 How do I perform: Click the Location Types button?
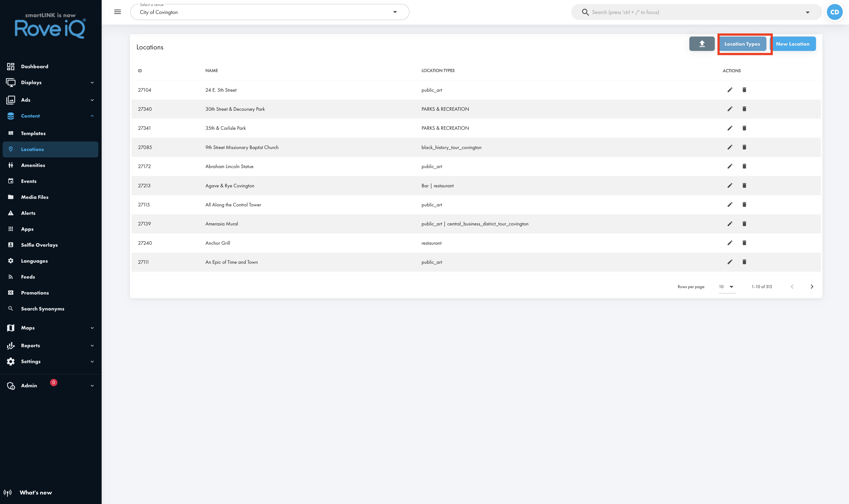coord(742,44)
